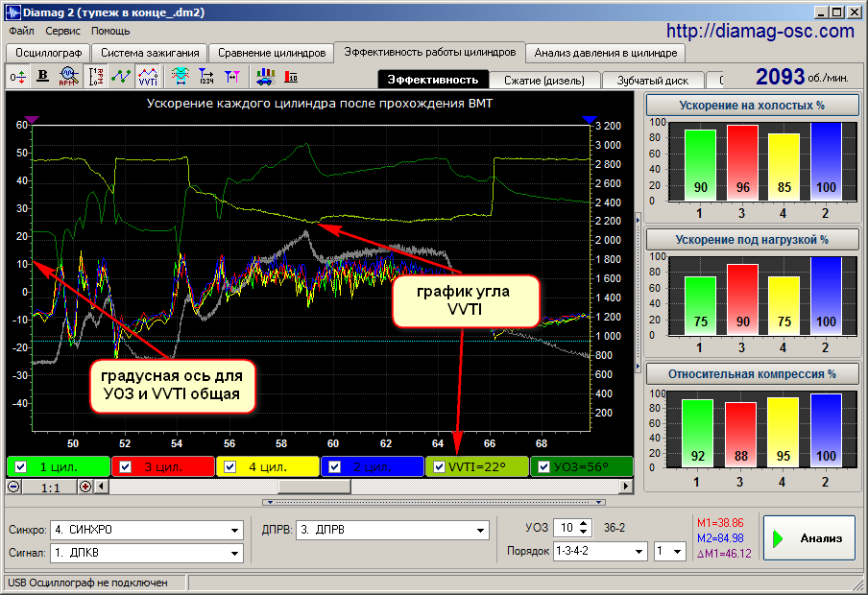Click the lower side-panel splitter arrow
The image size is (868, 595).
pos(638,367)
